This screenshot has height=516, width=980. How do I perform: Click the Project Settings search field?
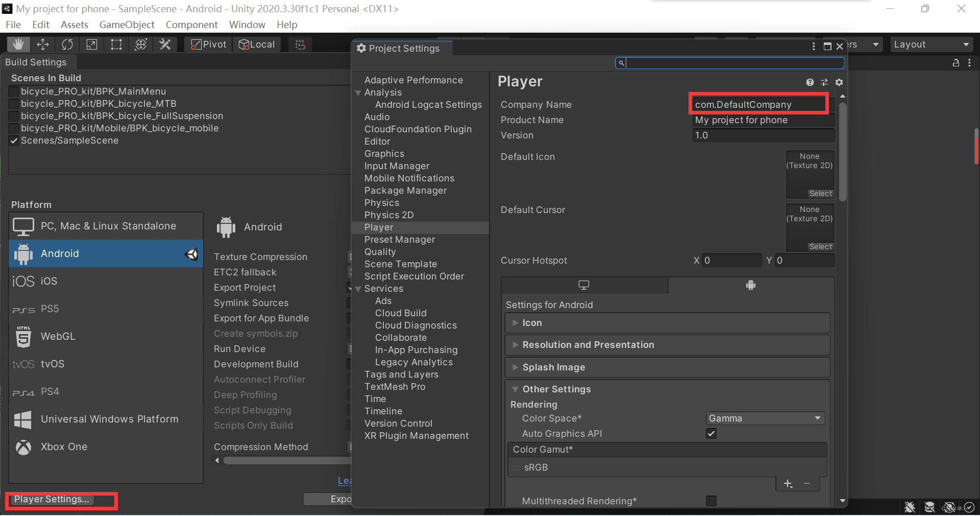[x=729, y=63]
